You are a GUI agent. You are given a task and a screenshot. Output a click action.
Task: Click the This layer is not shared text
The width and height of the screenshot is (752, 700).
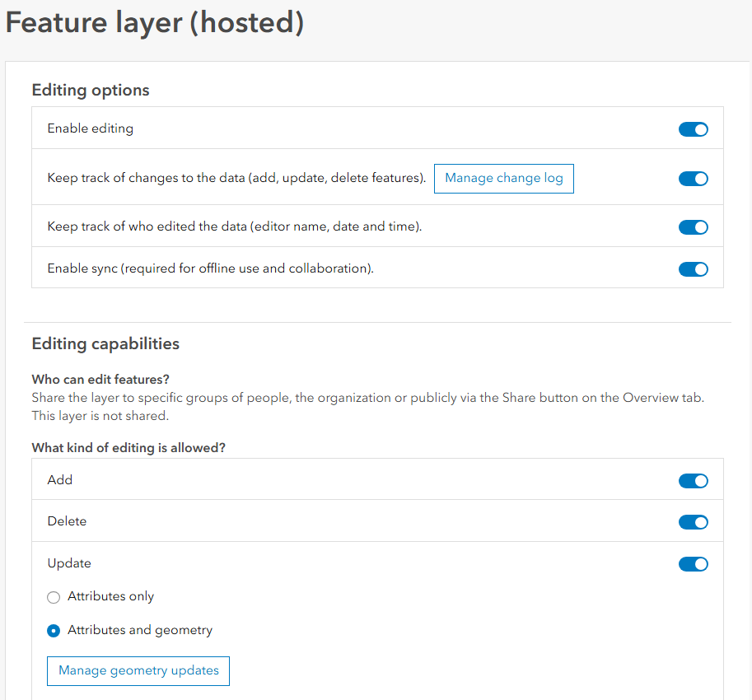tap(100, 416)
